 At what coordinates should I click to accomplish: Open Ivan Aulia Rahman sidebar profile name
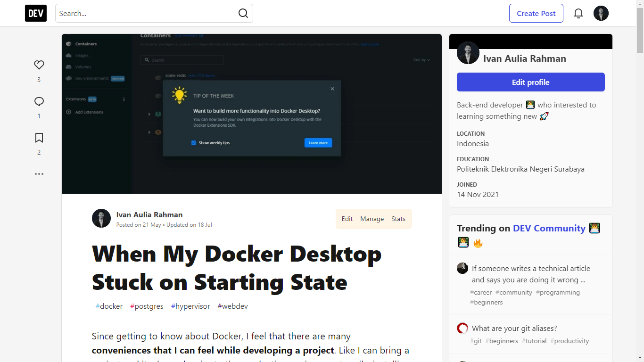[x=525, y=58]
